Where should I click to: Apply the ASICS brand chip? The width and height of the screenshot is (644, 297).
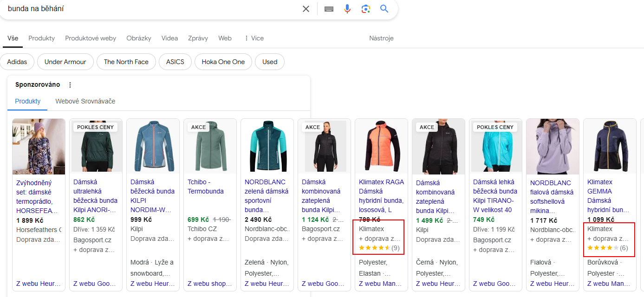click(176, 62)
